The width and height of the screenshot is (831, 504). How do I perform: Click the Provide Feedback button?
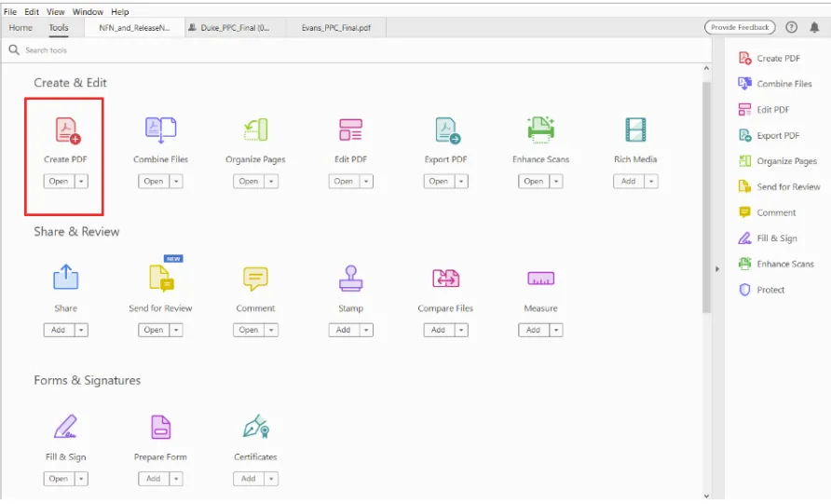click(x=740, y=27)
